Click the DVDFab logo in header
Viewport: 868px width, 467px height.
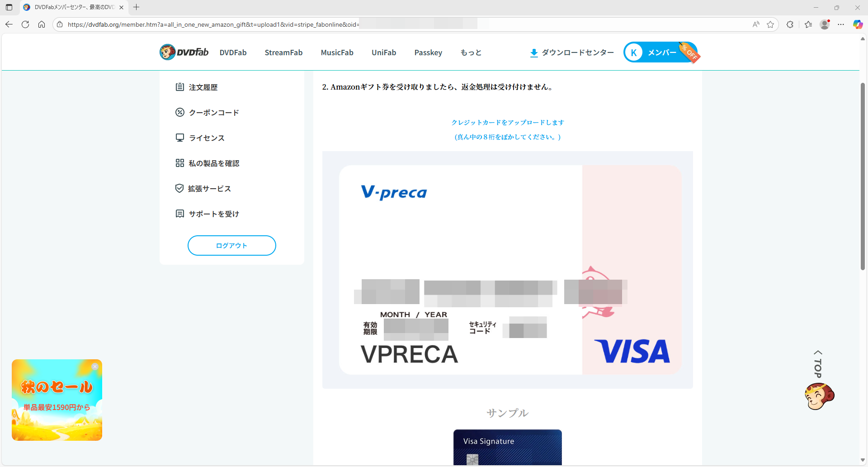(x=184, y=52)
